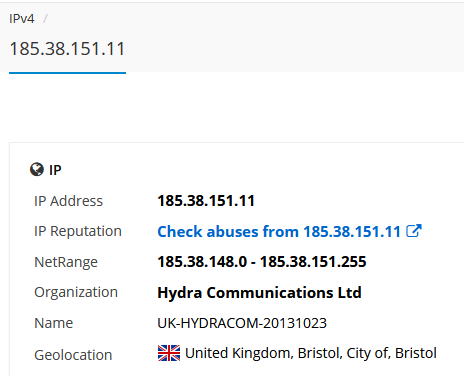This screenshot has width=464, height=376.
Task: Click the United Kingdom flag icon
Action: click(x=169, y=353)
